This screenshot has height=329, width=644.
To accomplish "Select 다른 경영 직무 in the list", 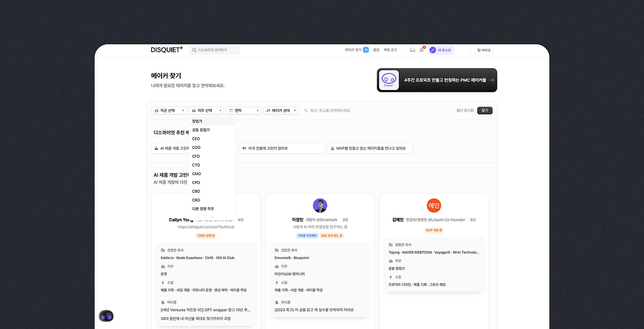I will coord(212,209).
